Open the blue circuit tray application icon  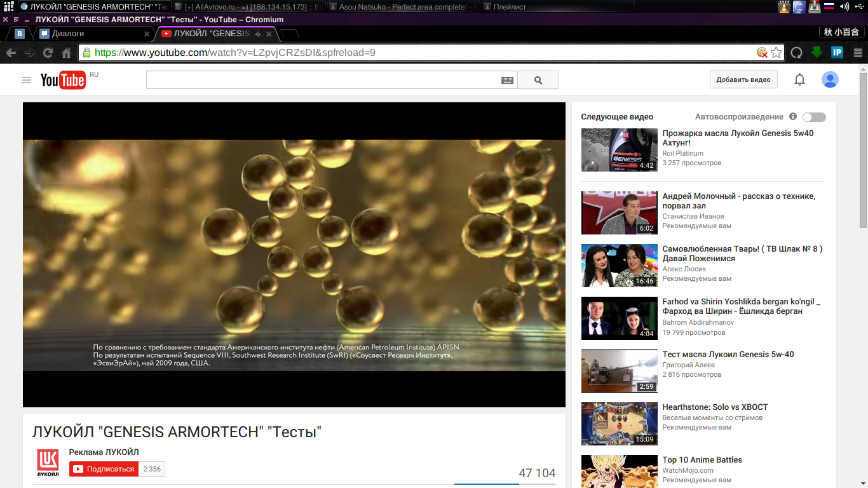[x=799, y=7]
